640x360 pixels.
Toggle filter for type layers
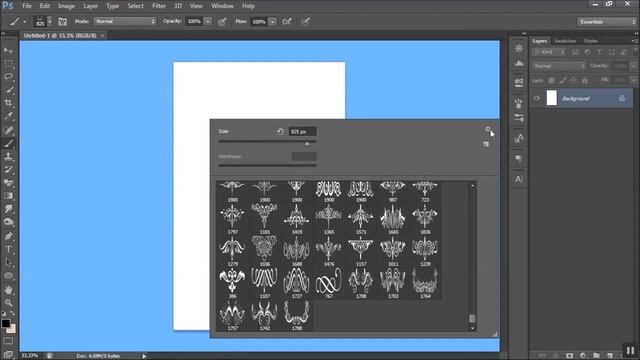point(599,52)
